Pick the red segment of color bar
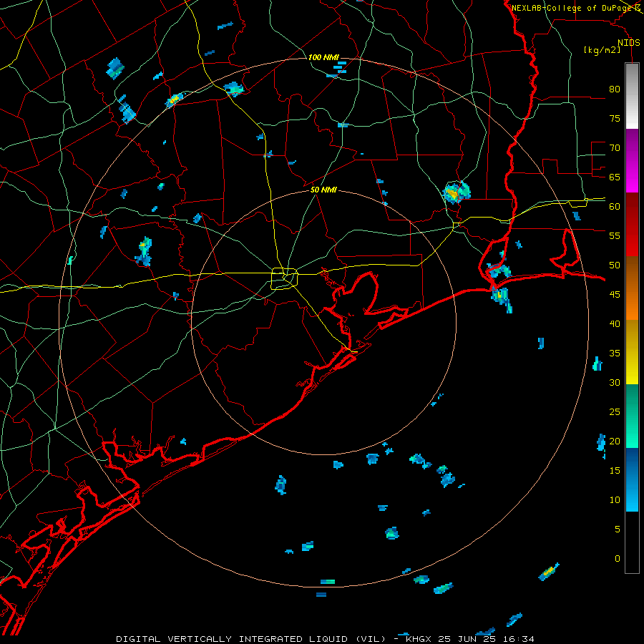 point(632,224)
